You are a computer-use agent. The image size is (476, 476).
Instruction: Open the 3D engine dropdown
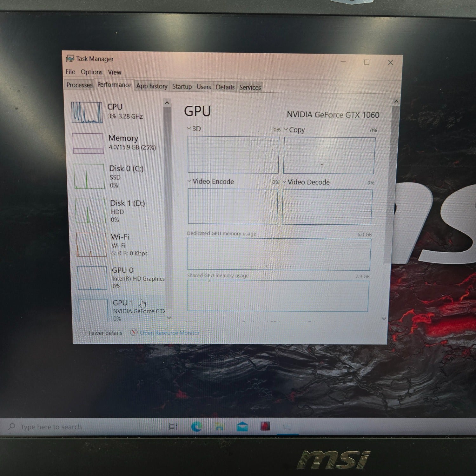pyautogui.click(x=194, y=129)
